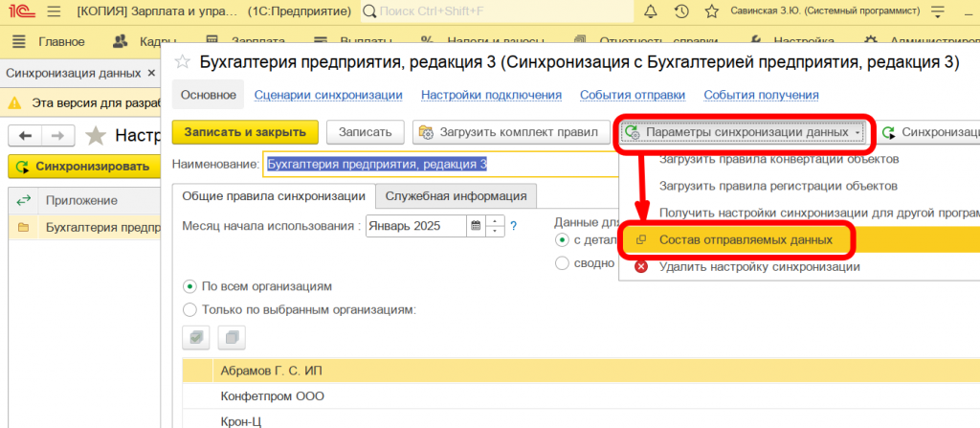Screen dimensions: 980x428
Task: Click the Записать и закрыть button
Action: [245, 132]
